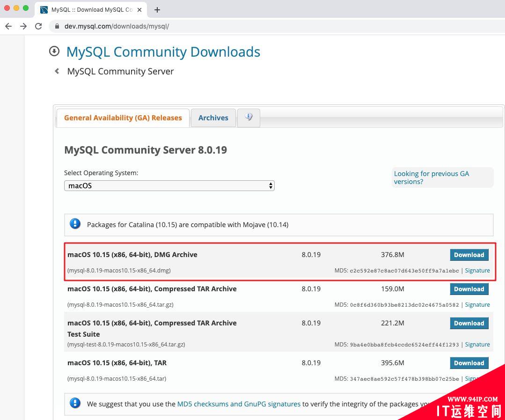This screenshot has height=420, width=505.
Task: Download the Compressed TAR Archive Test Suite
Action: pos(469,323)
